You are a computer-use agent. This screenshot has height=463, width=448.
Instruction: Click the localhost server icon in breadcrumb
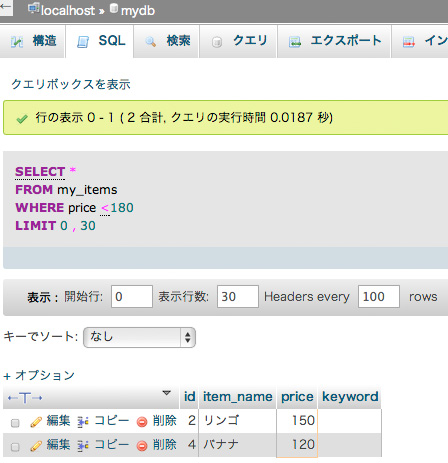34,9
